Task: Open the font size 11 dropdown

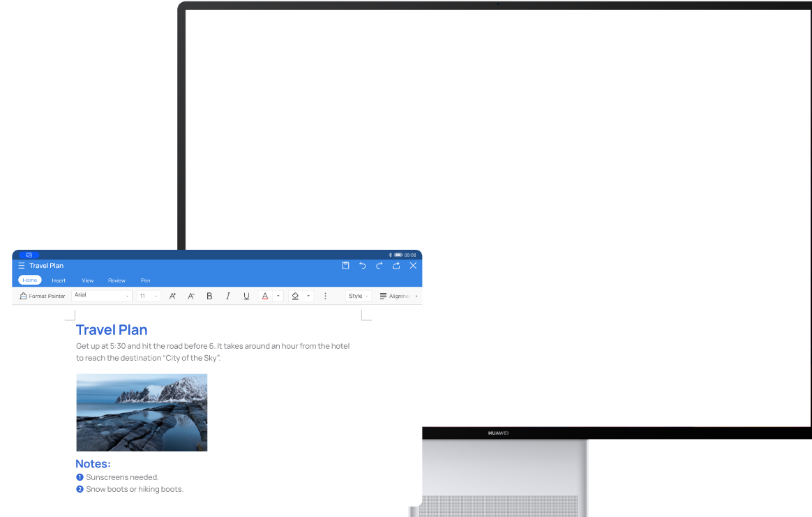Action: point(149,296)
